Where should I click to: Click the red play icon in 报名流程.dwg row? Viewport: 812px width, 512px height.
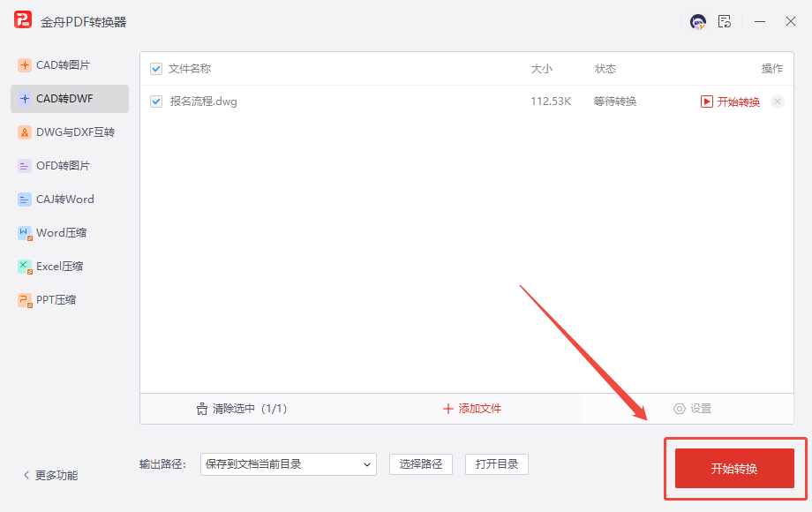click(x=706, y=102)
